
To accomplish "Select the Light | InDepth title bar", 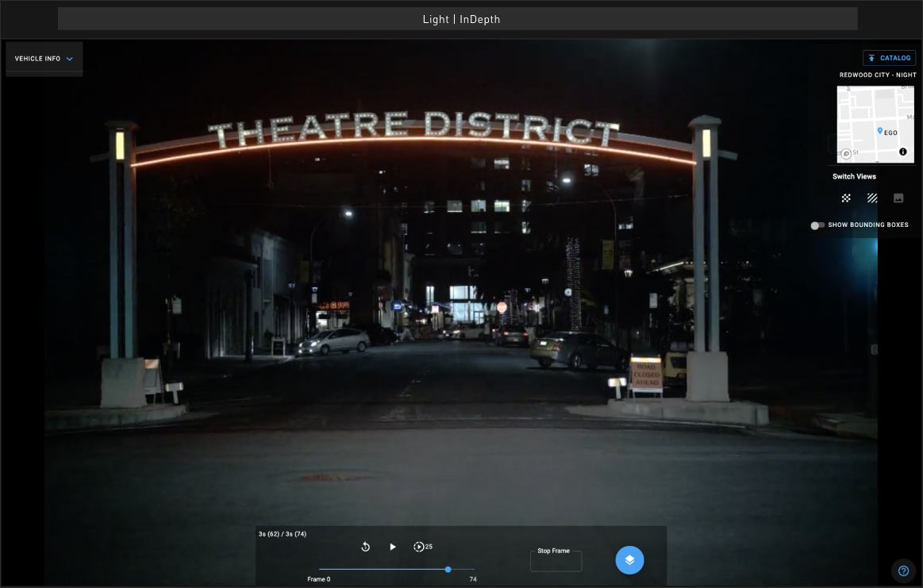I will click(461, 18).
